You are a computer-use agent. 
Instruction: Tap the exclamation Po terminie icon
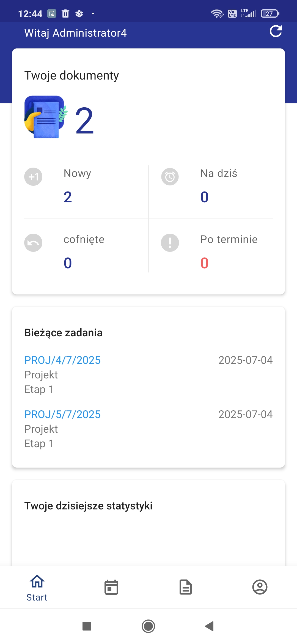[x=170, y=243]
